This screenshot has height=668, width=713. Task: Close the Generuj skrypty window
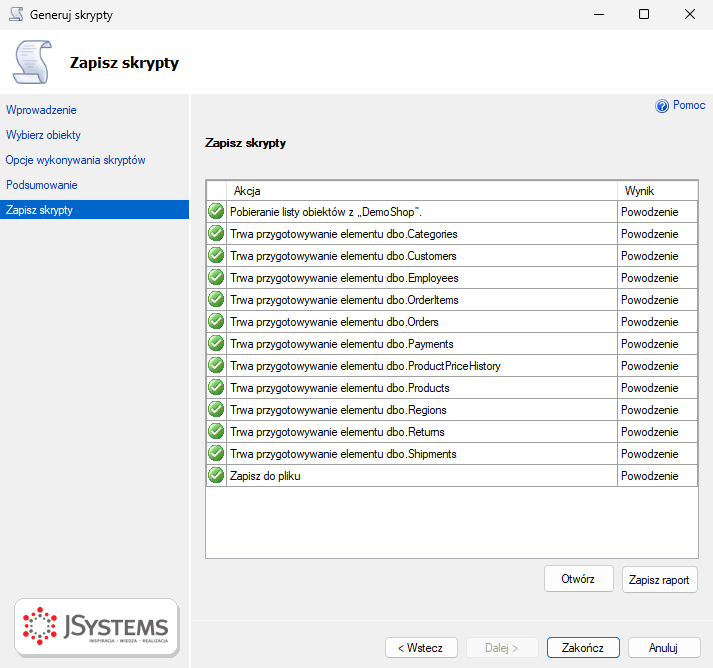point(690,14)
